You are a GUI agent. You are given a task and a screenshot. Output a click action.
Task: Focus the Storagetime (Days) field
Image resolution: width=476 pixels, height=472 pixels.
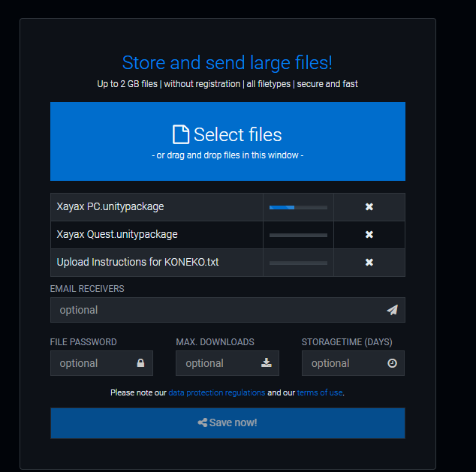point(353,363)
